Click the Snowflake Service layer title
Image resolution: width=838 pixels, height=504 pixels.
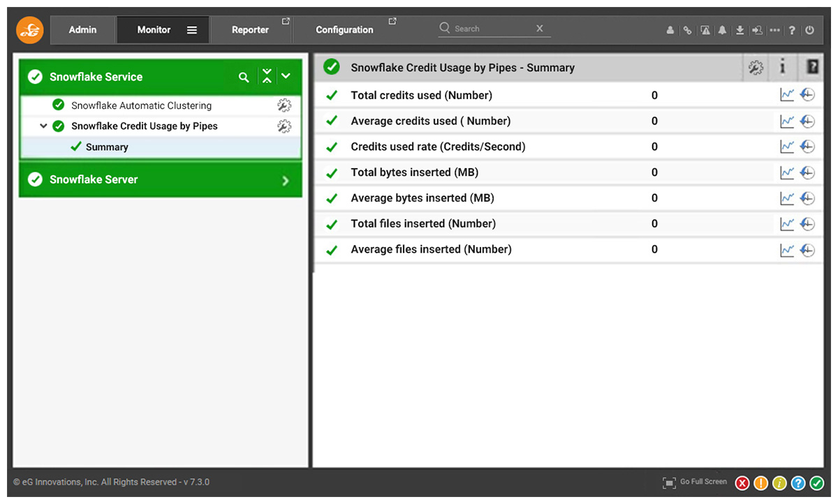(x=96, y=77)
